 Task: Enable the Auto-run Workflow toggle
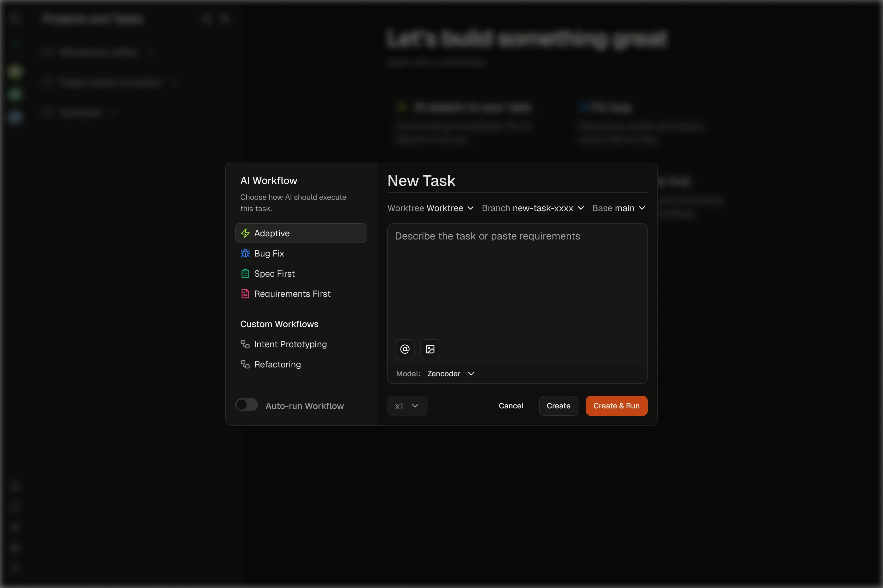[247, 405]
